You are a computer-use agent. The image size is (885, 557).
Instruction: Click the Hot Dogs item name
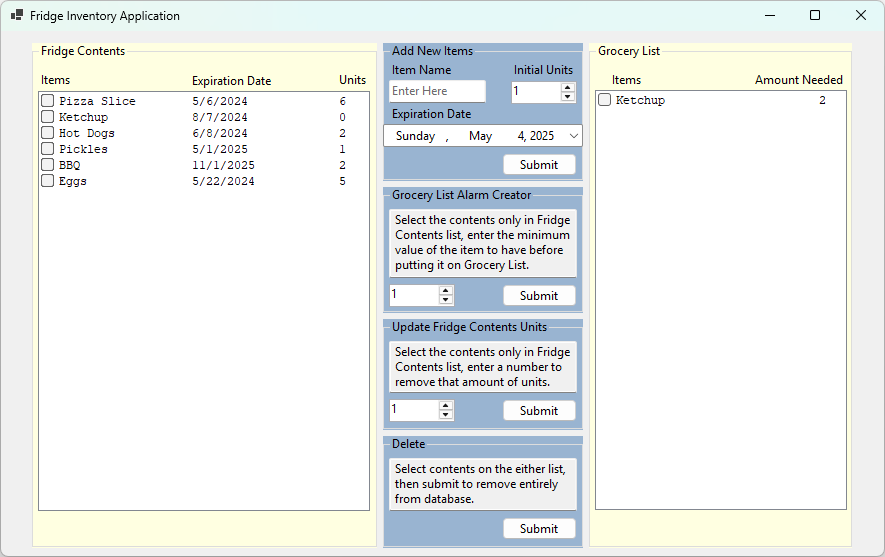[x=86, y=133]
